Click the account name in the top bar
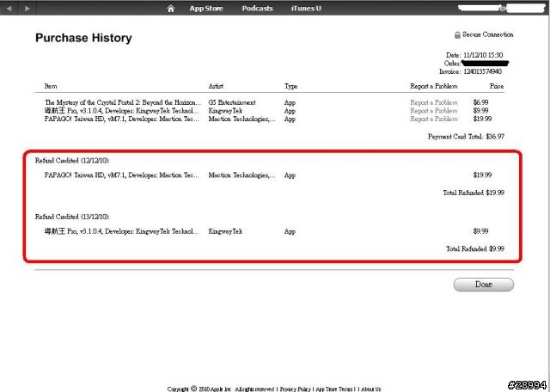550x392 pixels. [x=502, y=9]
